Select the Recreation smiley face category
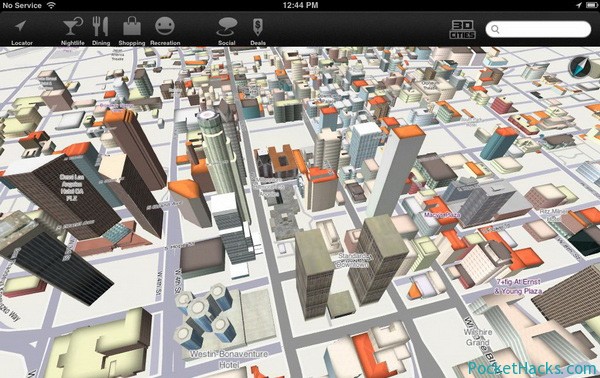 pyautogui.click(x=165, y=26)
